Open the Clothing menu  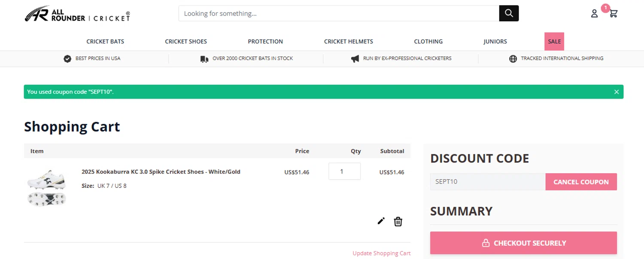(428, 42)
